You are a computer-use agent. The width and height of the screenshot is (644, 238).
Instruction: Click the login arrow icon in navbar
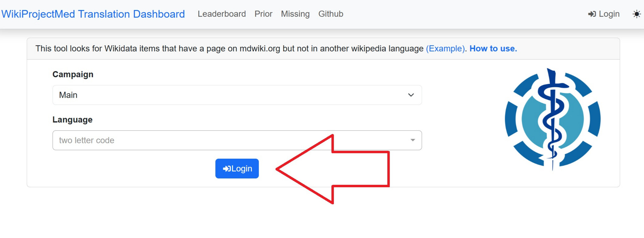coord(592,14)
